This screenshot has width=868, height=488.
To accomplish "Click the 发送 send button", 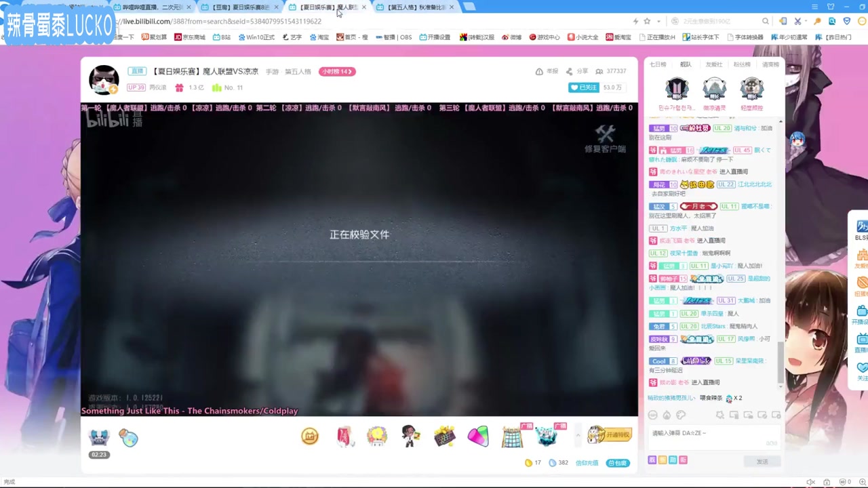I will pyautogui.click(x=762, y=462).
